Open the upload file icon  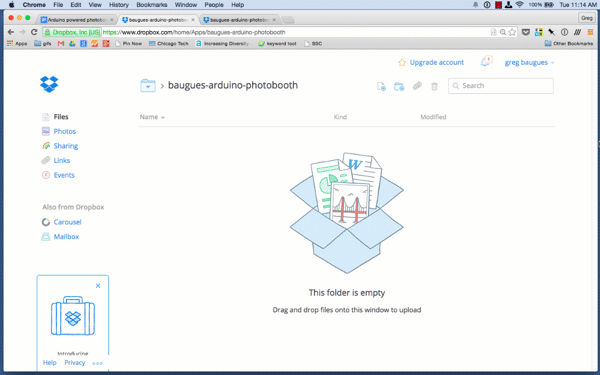[x=381, y=86]
